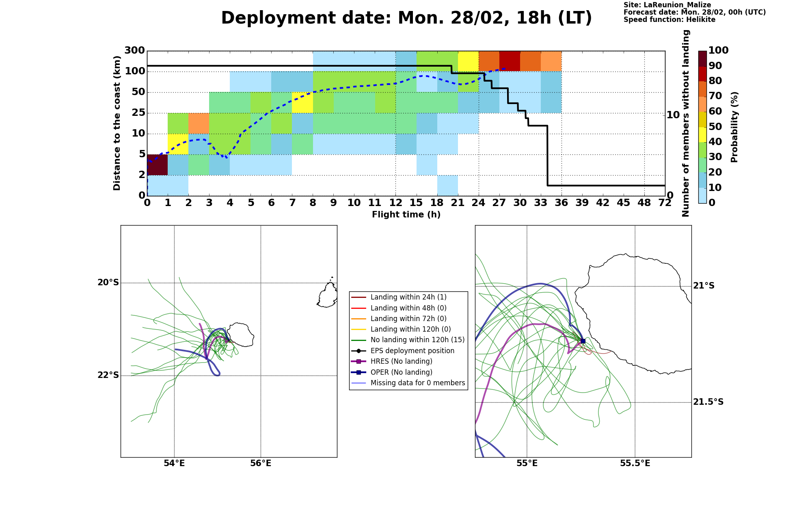Image resolution: width=812 pixels, height=508 pixels.
Task: Click the "100" tick at top of colorbar
Action: coord(718,50)
